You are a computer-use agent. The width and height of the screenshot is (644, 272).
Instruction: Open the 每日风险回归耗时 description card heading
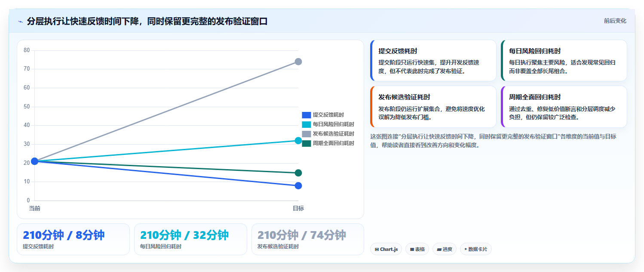coord(535,51)
